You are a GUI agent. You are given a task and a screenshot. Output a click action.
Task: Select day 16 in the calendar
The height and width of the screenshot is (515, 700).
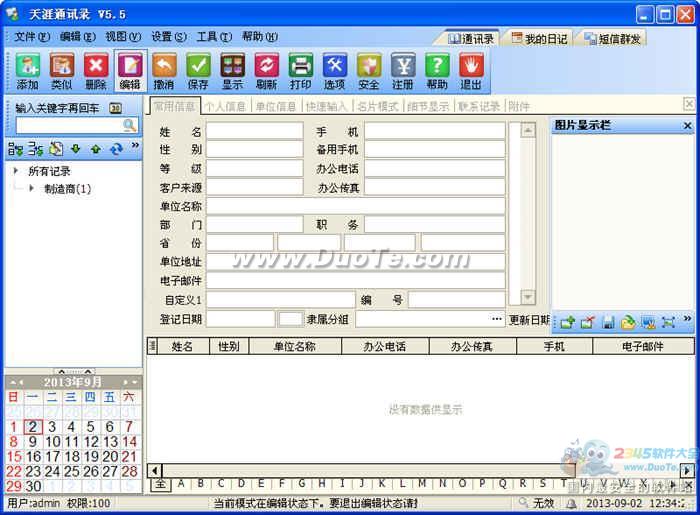(x=33, y=456)
